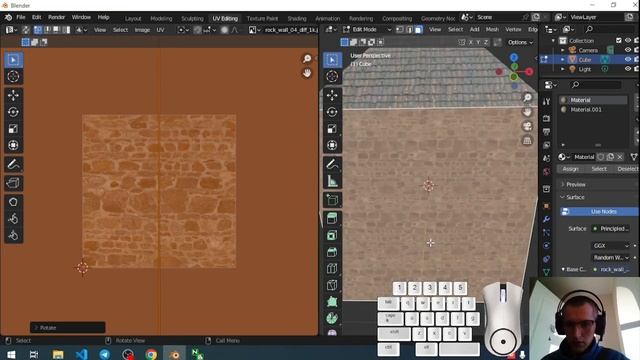Uncheck the Collection exclude checkbox
640x360 pixels.
click(x=619, y=40)
